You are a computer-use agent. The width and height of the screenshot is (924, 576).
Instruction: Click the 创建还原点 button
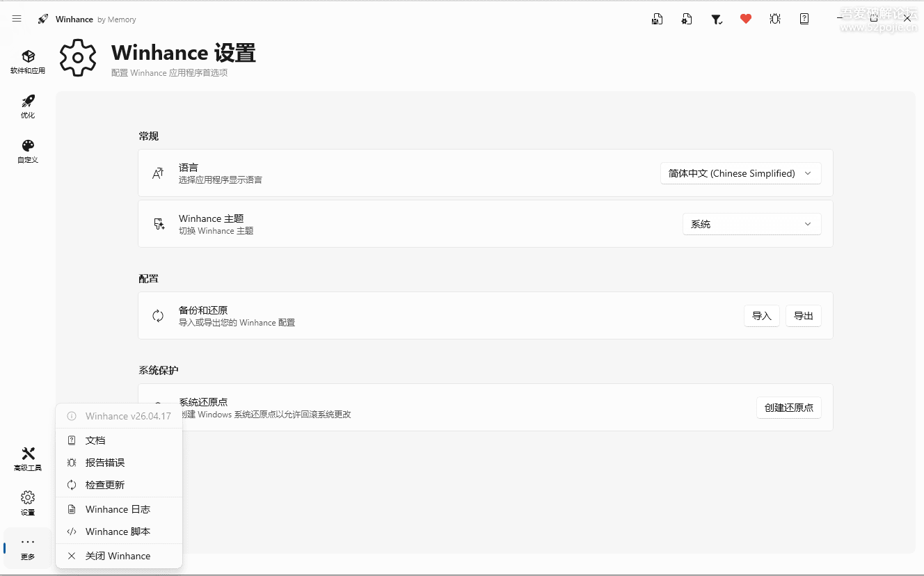point(788,408)
